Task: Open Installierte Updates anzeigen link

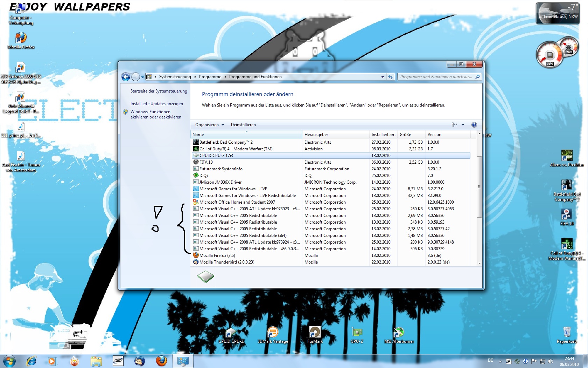Action: click(x=156, y=104)
